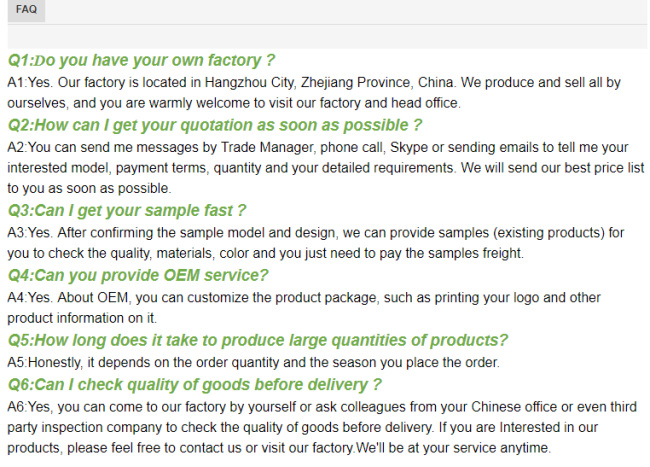
Task: Click the Q2 quotation question heading
Action: [x=215, y=125]
